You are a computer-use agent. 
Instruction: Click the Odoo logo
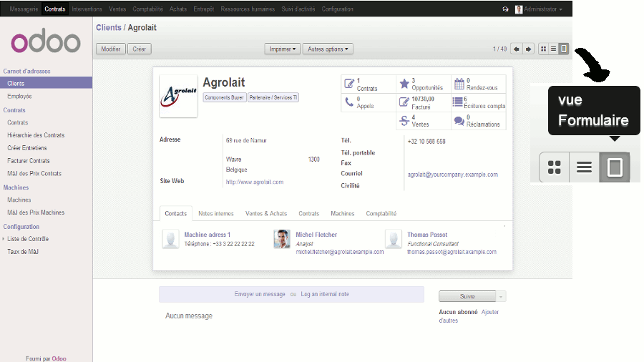[46, 41]
